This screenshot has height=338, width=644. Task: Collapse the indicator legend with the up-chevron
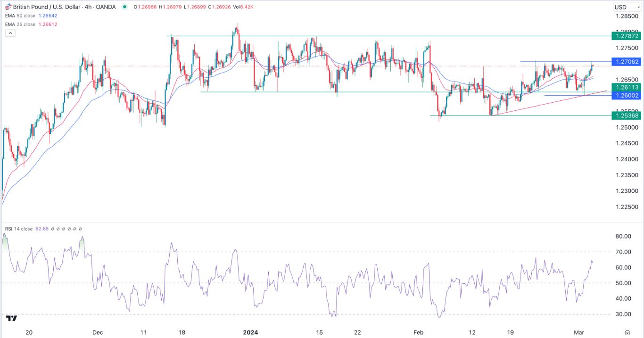[10, 32]
